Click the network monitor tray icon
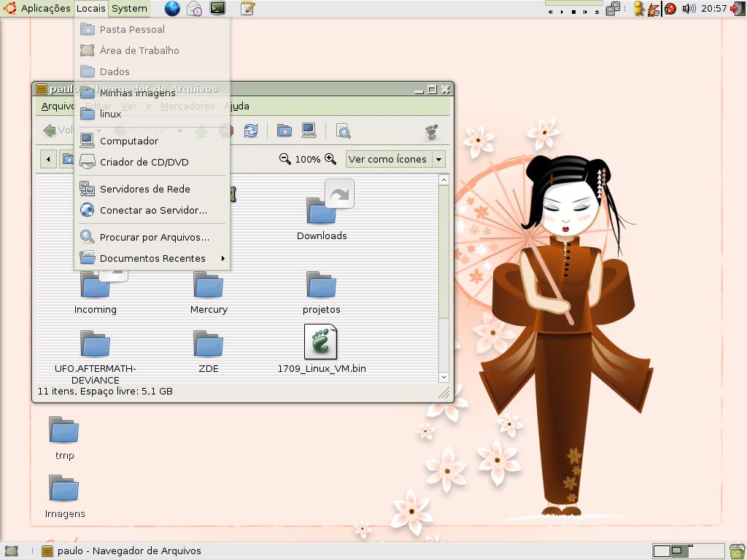The height and width of the screenshot is (560, 747). coord(613,9)
